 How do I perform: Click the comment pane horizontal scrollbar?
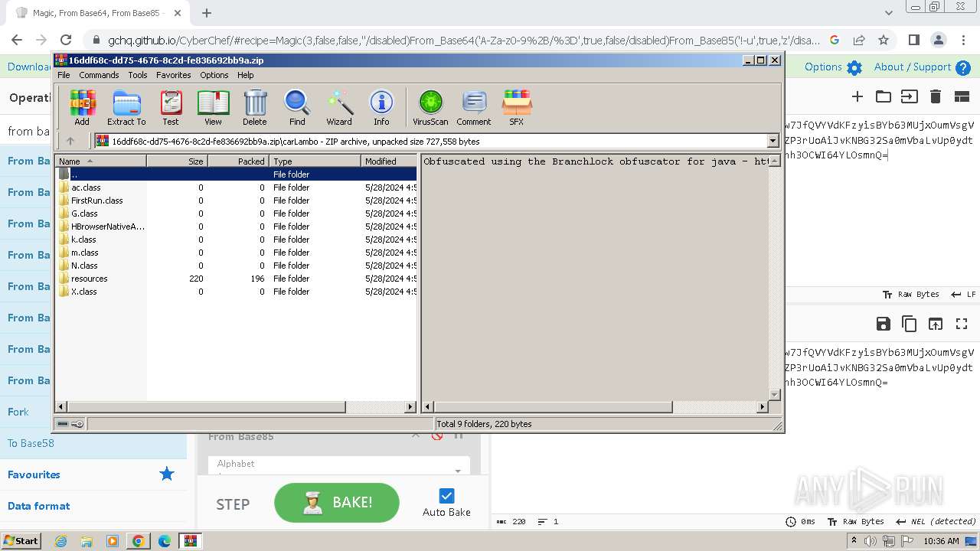pos(596,407)
